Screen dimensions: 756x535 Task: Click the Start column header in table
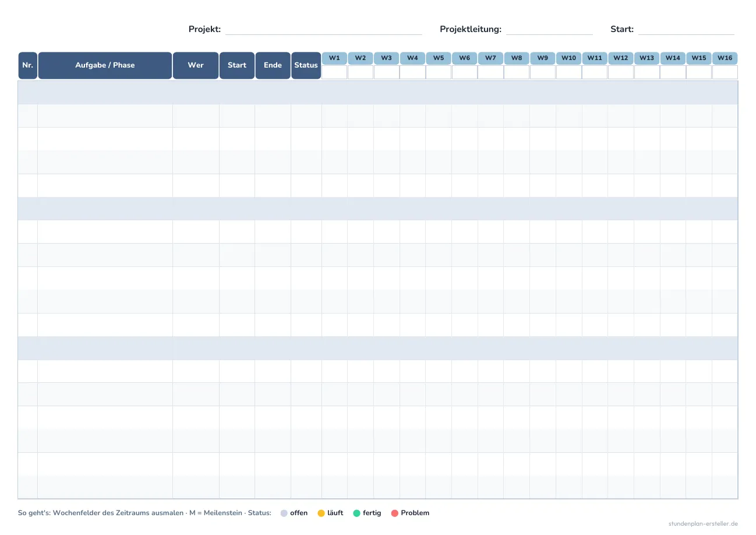(237, 65)
